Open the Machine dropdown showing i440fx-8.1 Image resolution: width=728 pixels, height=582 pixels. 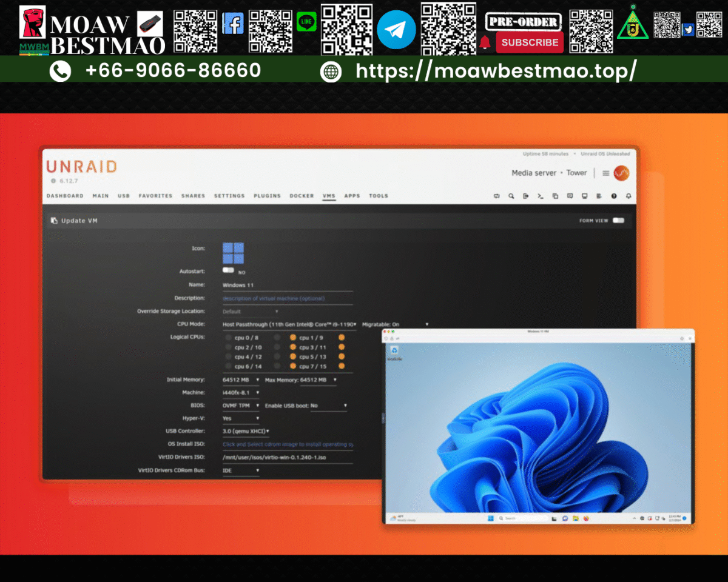coord(240,392)
